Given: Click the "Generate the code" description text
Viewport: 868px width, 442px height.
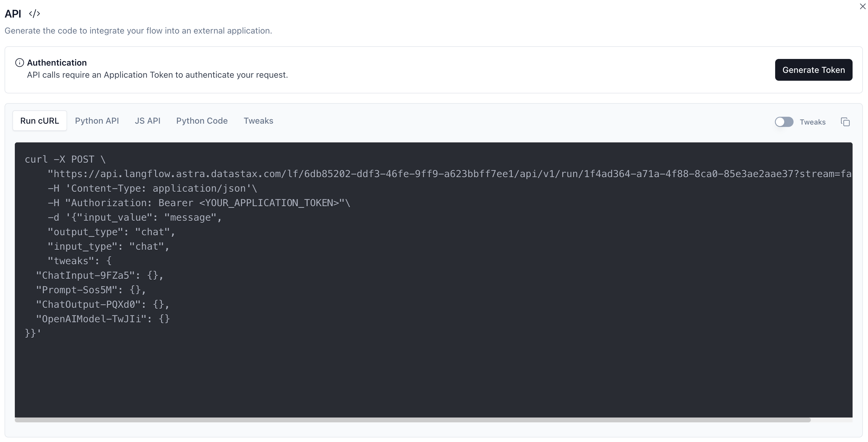Looking at the screenshot, I should pyautogui.click(x=138, y=31).
